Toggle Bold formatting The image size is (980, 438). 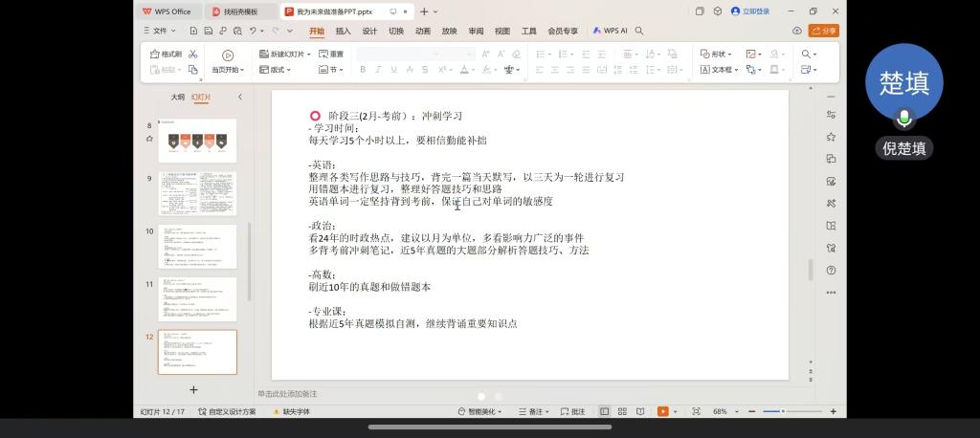pyautogui.click(x=363, y=70)
